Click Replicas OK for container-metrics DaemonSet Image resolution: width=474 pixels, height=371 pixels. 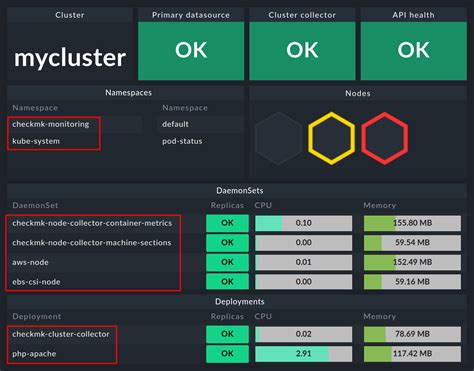pyautogui.click(x=227, y=223)
